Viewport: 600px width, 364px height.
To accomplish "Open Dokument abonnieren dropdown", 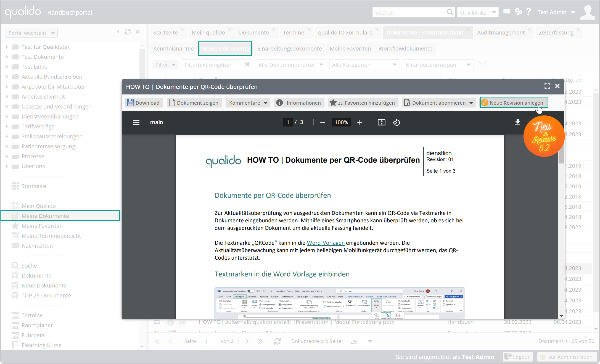I will [x=439, y=103].
